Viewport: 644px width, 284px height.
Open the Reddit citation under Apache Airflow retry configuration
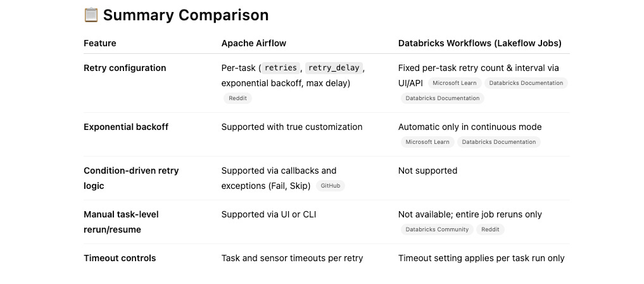238,98
